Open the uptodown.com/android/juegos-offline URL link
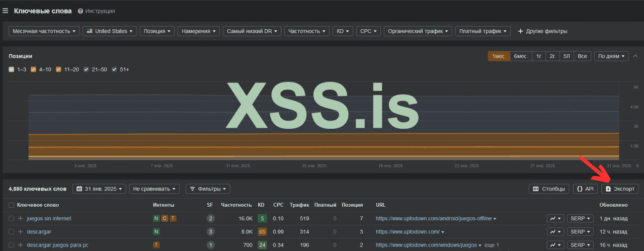This screenshot has width=644, height=251. pos(433,218)
